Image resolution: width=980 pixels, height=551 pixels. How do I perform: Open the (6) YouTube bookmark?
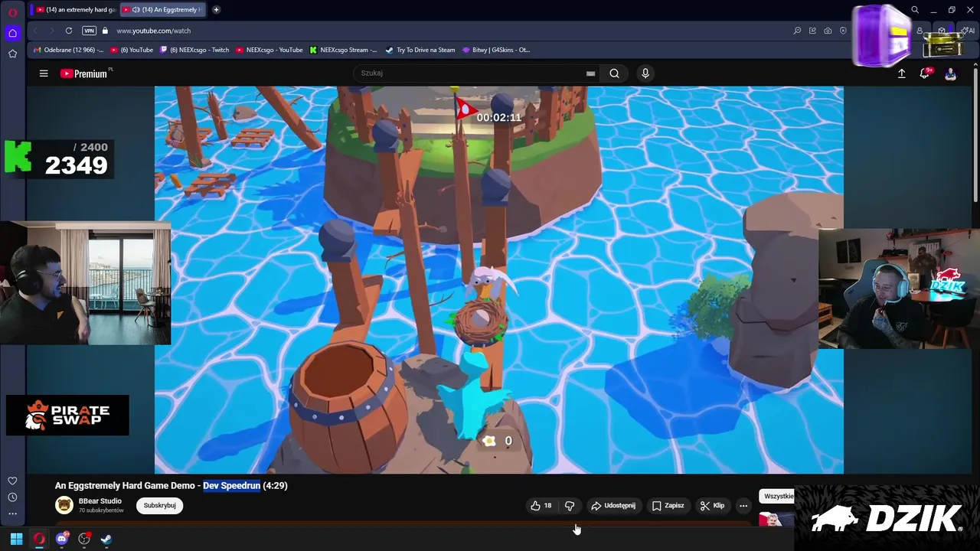(x=132, y=50)
